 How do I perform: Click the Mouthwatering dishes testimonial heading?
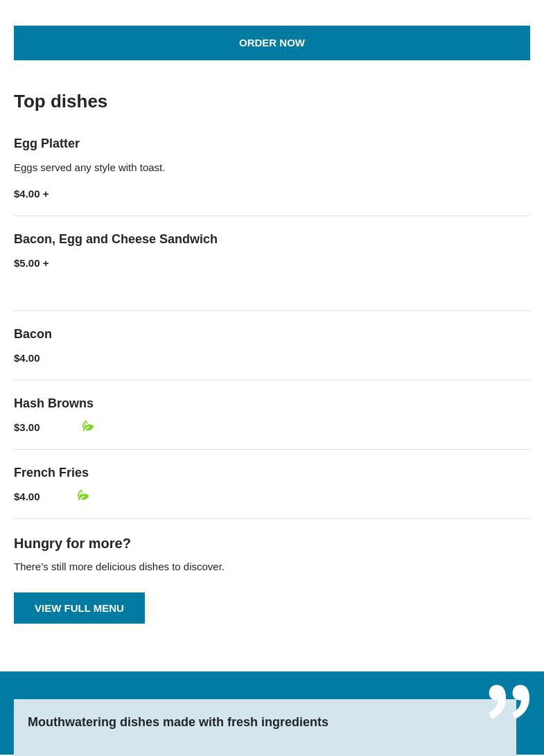(178, 722)
